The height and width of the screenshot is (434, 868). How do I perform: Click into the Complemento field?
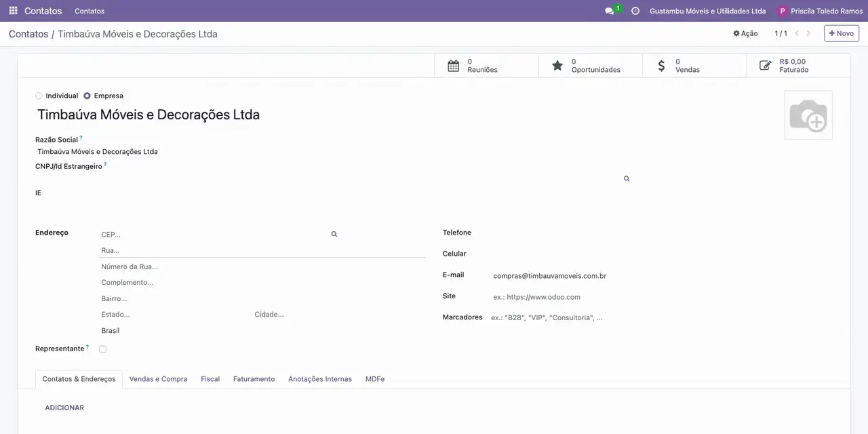(262, 283)
